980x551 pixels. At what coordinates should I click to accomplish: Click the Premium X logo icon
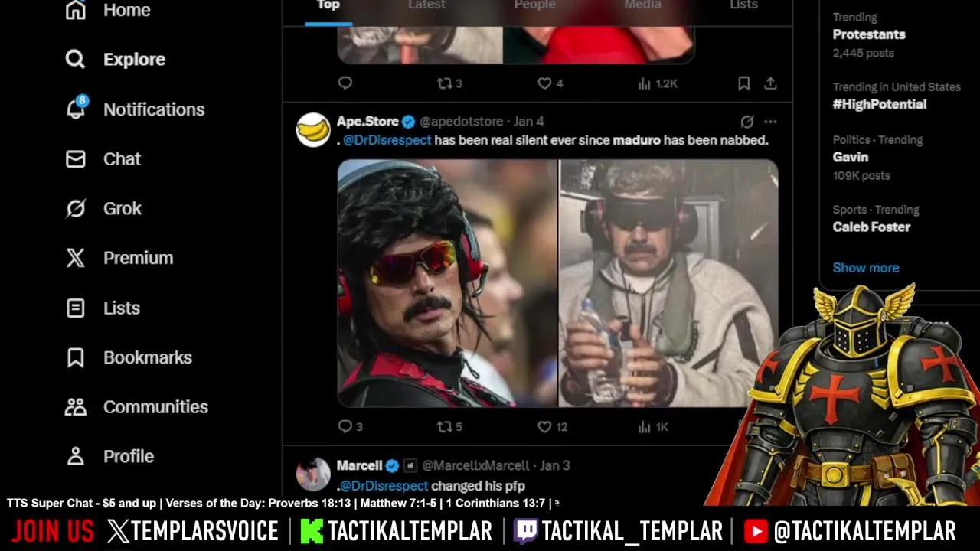click(x=75, y=258)
